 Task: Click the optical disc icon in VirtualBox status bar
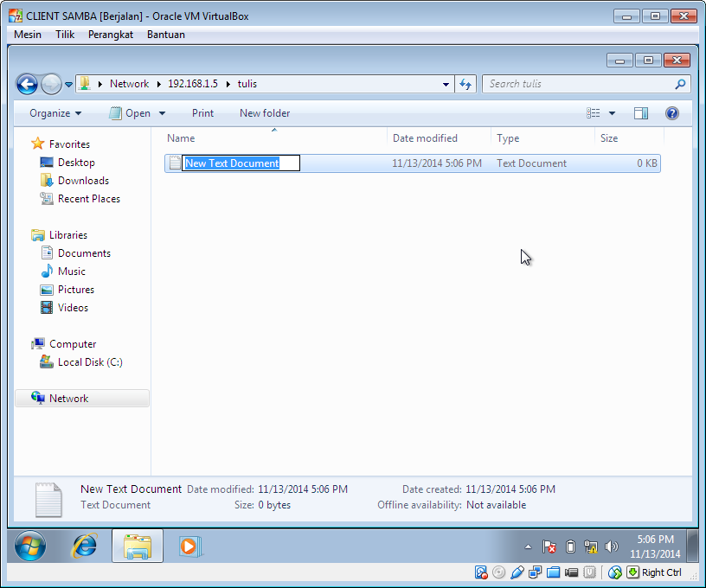tap(499, 572)
